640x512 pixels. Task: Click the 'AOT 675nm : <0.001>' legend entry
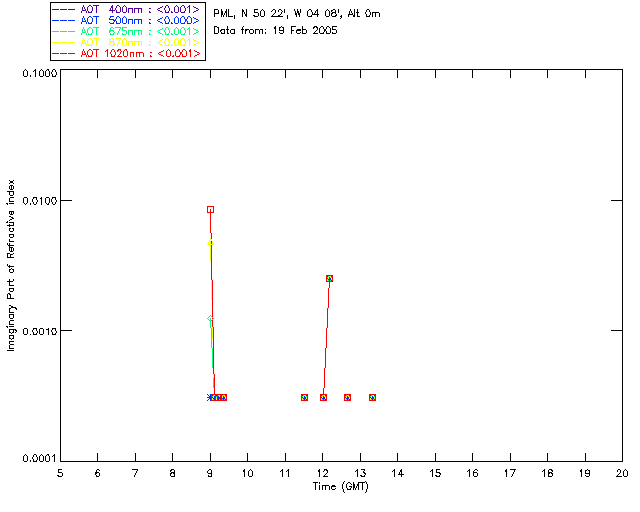(x=127, y=31)
